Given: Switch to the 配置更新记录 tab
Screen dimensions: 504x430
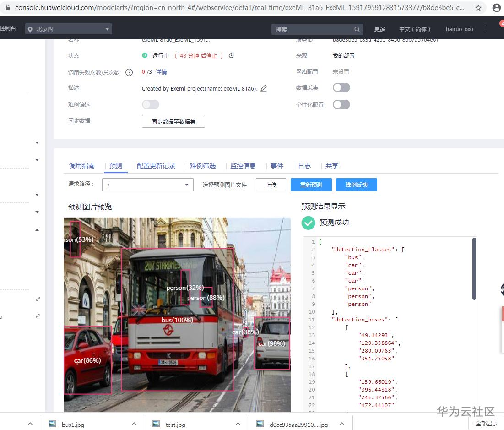Looking at the screenshot, I should pos(156,166).
